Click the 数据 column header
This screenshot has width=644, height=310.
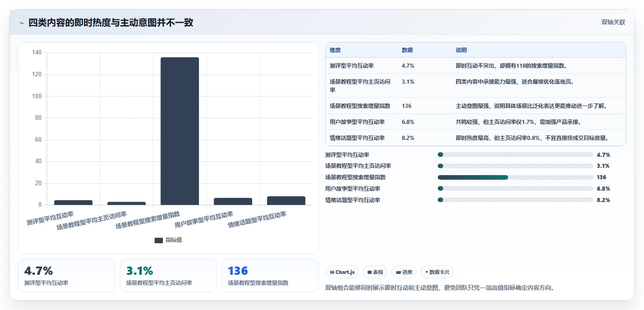(x=408, y=50)
